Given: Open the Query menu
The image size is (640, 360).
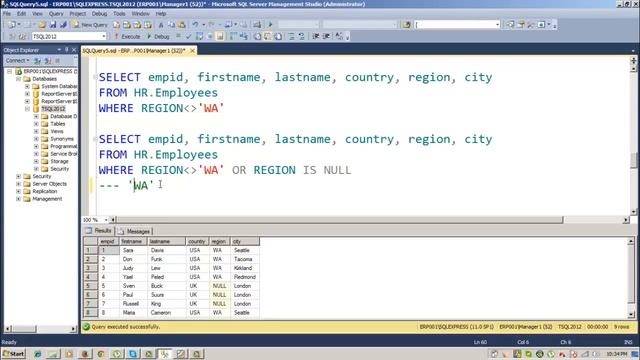Looking at the screenshot, I should point(56,13).
